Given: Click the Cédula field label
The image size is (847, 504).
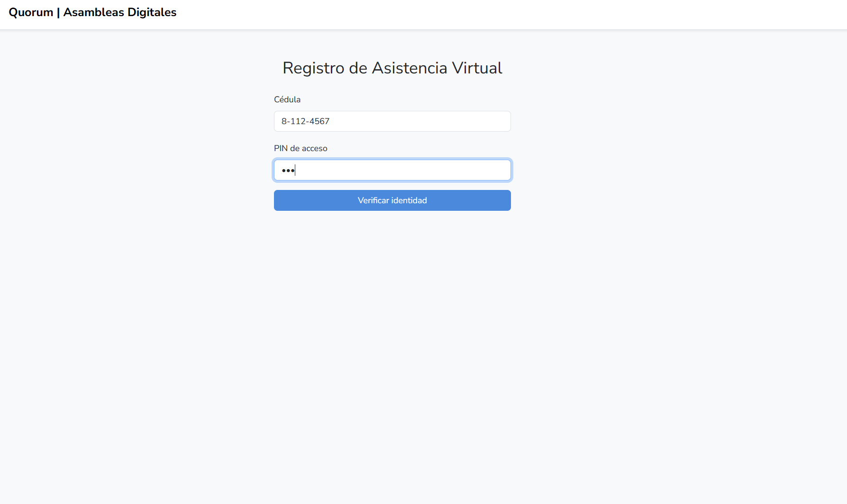Looking at the screenshot, I should [287, 99].
